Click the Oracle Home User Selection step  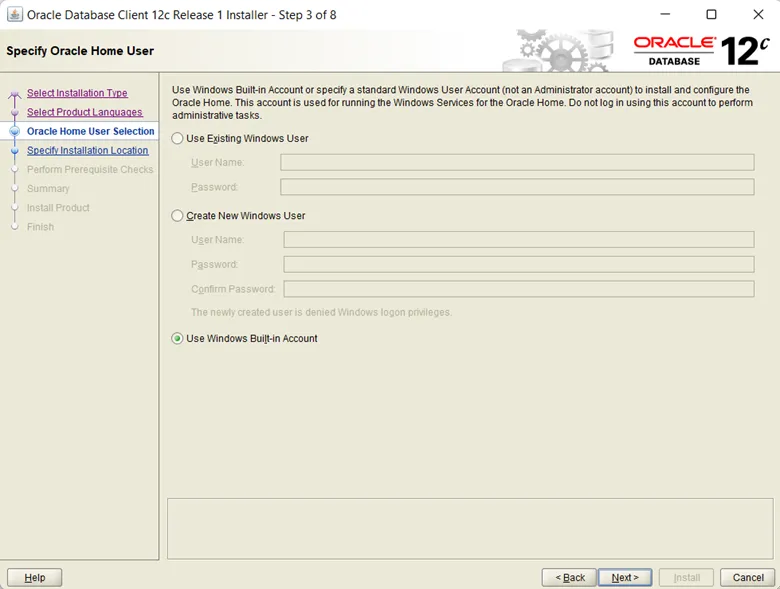pos(91,131)
